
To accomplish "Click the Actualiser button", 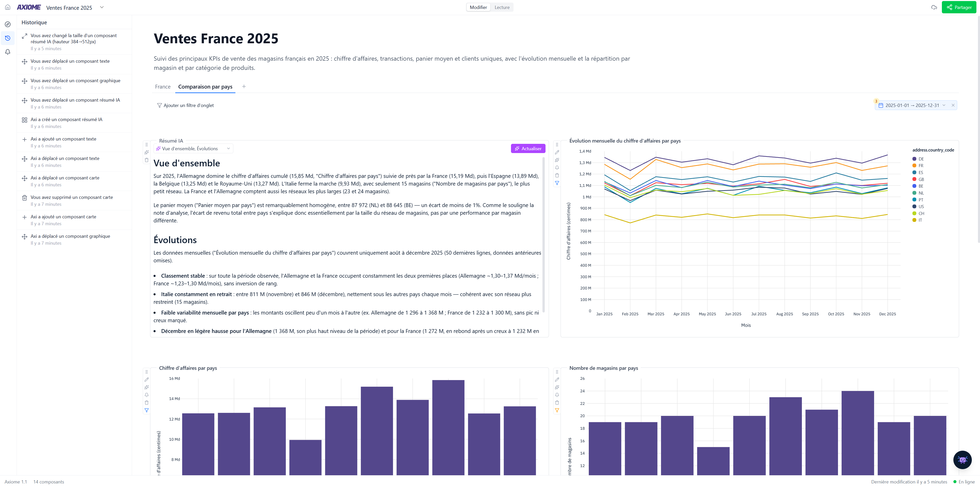I will click(528, 148).
